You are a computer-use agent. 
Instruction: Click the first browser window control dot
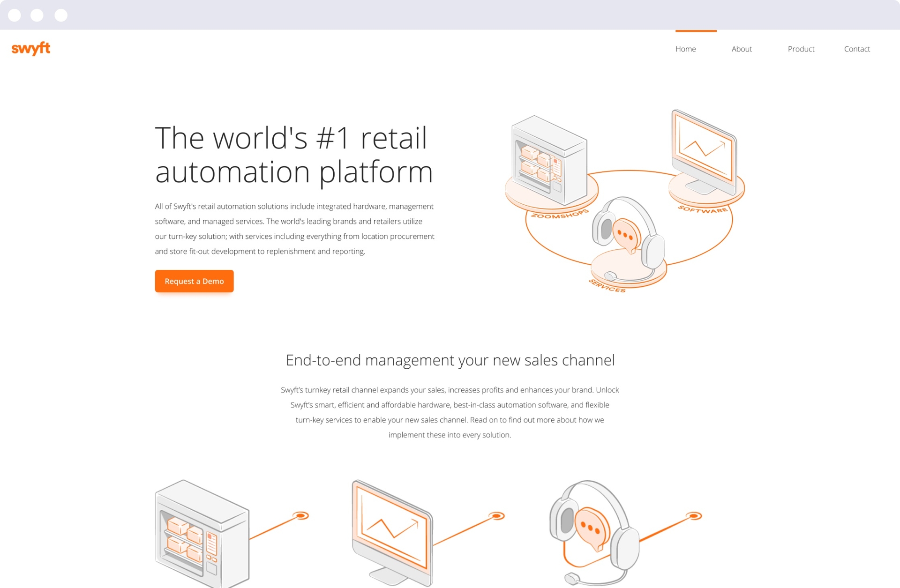15,15
